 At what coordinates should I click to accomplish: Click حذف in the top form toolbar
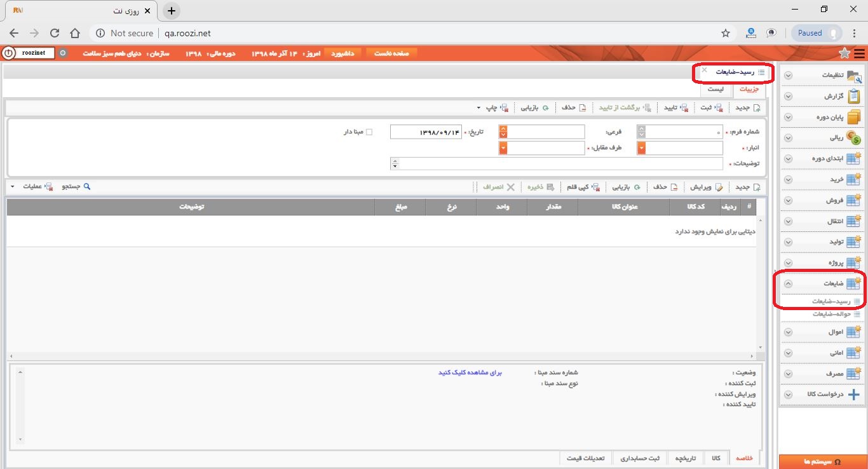click(573, 107)
